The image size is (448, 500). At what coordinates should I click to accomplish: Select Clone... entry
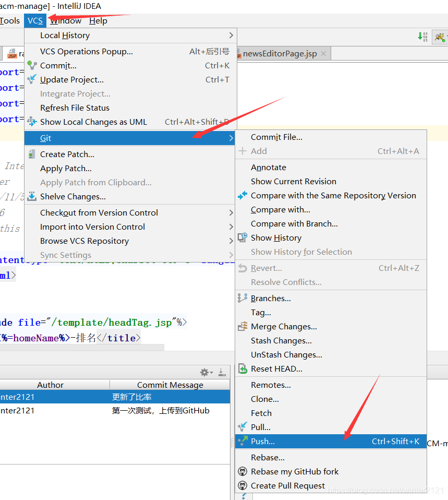click(265, 399)
